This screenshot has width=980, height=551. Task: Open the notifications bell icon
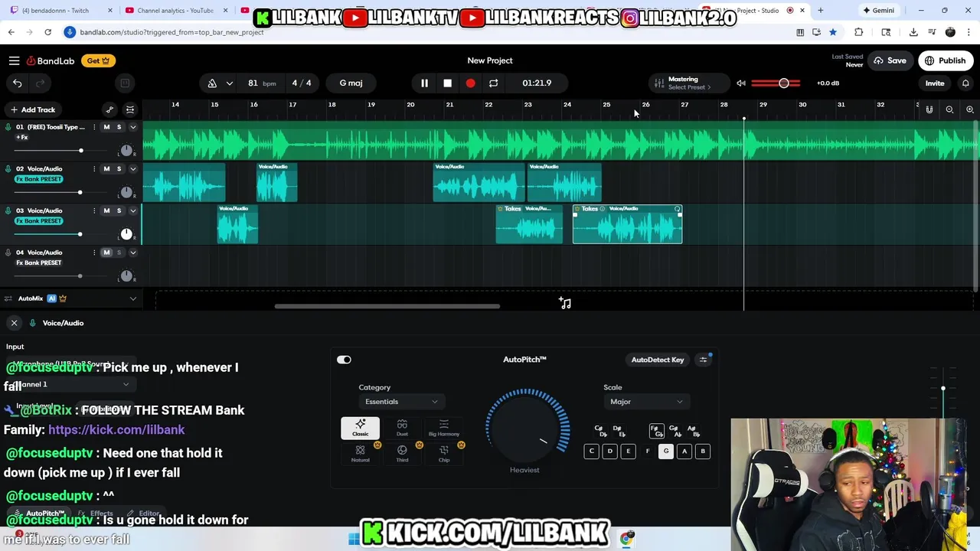(x=965, y=83)
